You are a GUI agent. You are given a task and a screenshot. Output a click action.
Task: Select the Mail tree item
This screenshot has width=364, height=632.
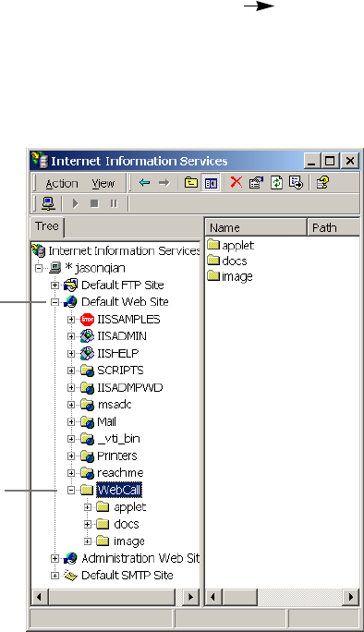[106, 422]
